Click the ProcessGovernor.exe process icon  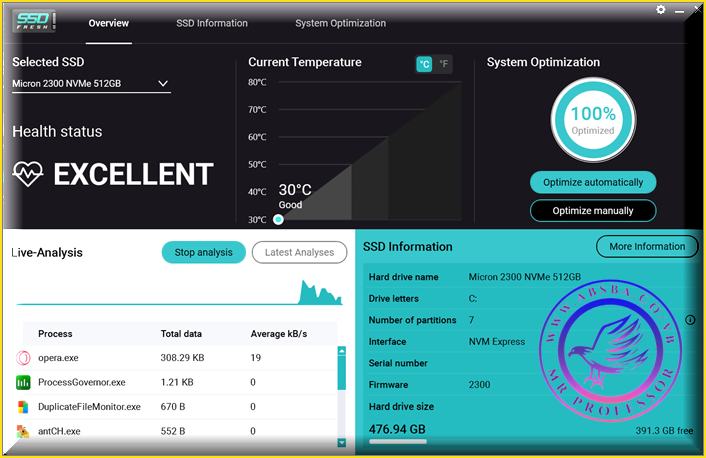tap(23, 382)
